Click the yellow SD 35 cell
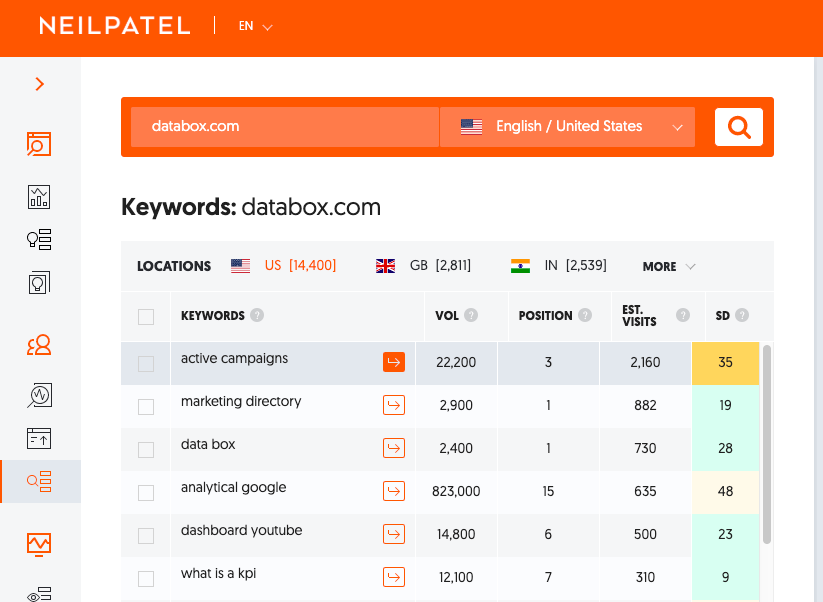 tap(725, 363)
